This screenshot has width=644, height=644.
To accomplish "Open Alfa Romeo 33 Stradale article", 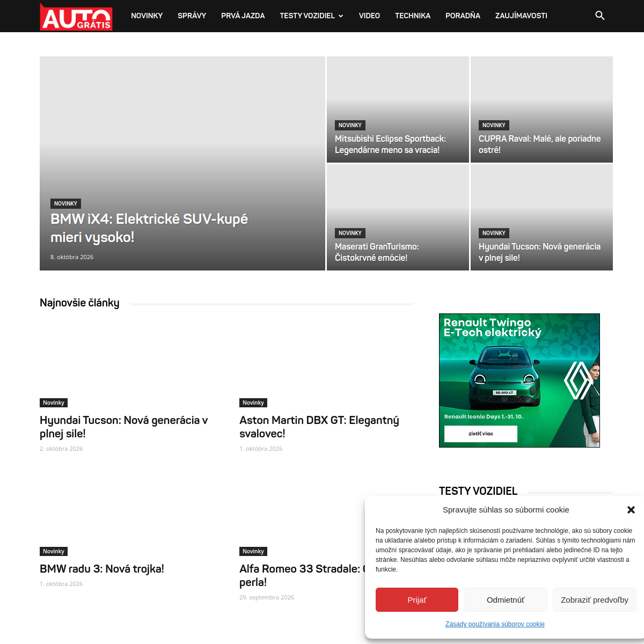I will coord(302,575).
